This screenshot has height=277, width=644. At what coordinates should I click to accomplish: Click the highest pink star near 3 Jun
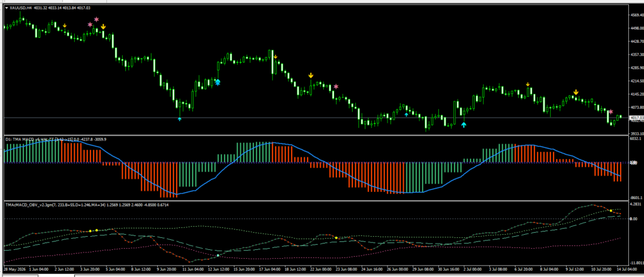96,20
